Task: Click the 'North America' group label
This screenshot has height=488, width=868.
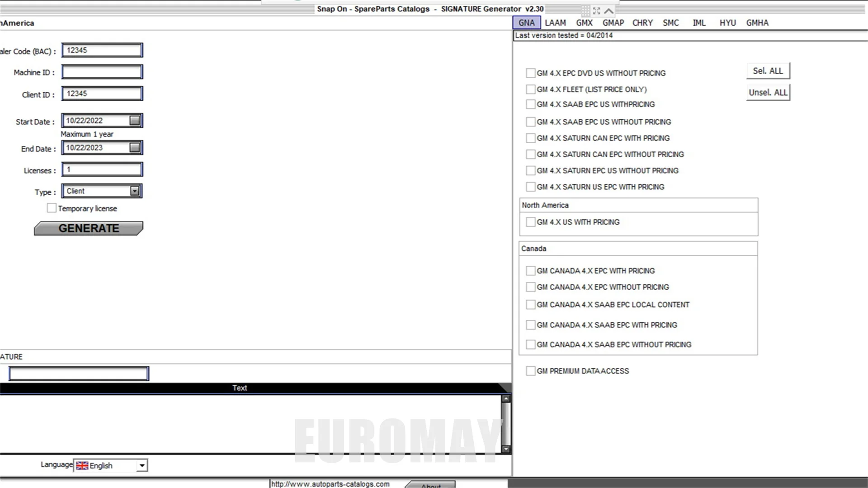Action: (x=545, y=205)
